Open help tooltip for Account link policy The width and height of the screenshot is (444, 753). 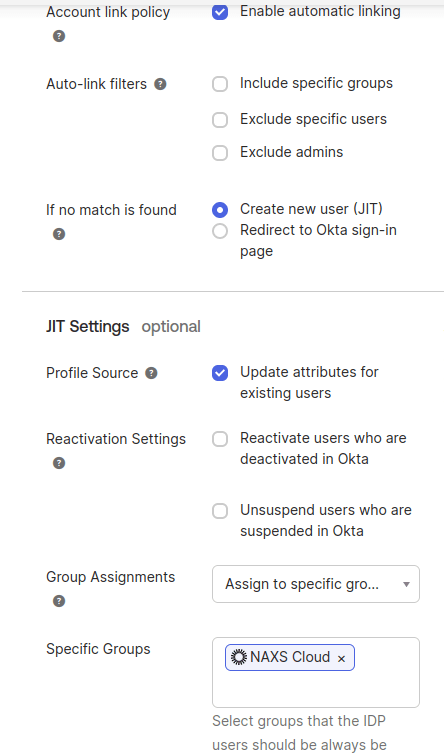coord(59,36)
